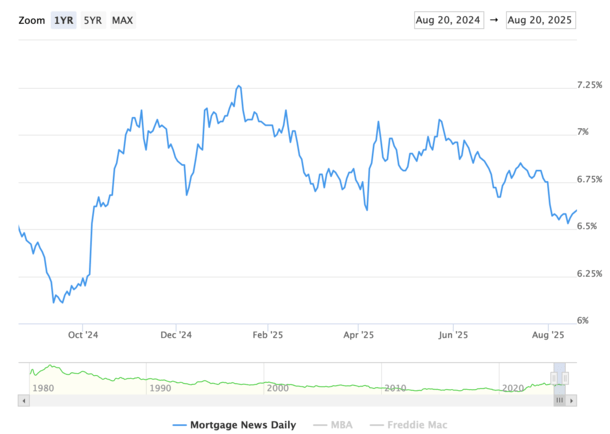Click the 2000 label in navigator
The width and height of the screenshot is (610, 434).
coord(278,388)
